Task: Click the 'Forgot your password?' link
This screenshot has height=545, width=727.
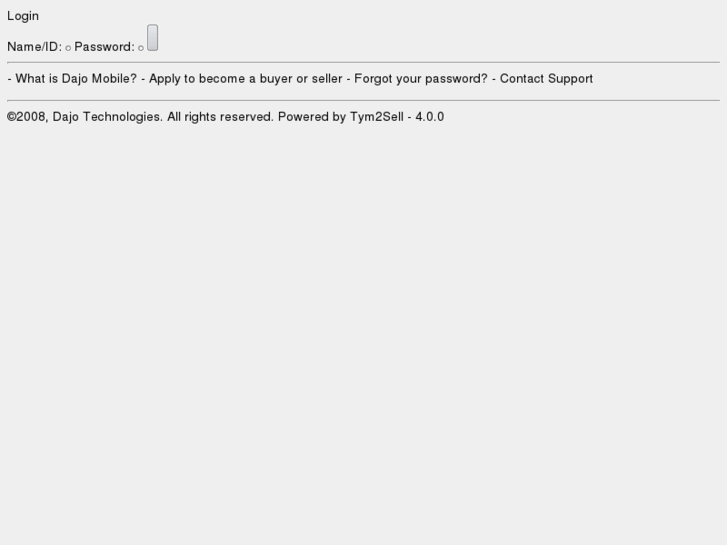Action: click(421, 79)
